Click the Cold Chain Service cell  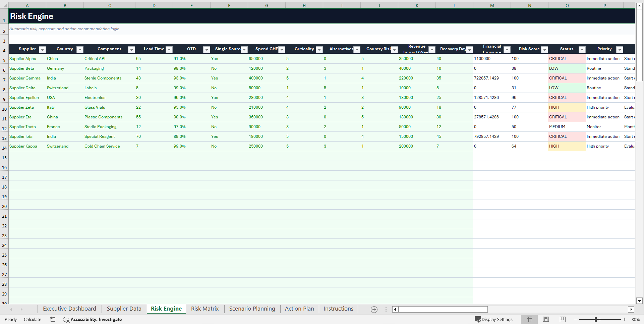pos(109,146)
